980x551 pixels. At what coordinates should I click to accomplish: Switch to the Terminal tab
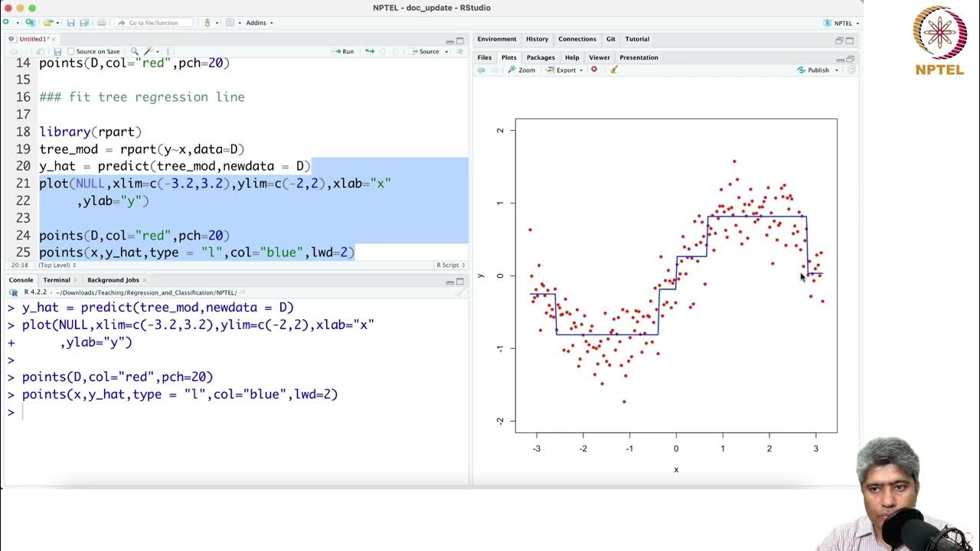click(x=57, y=280)
